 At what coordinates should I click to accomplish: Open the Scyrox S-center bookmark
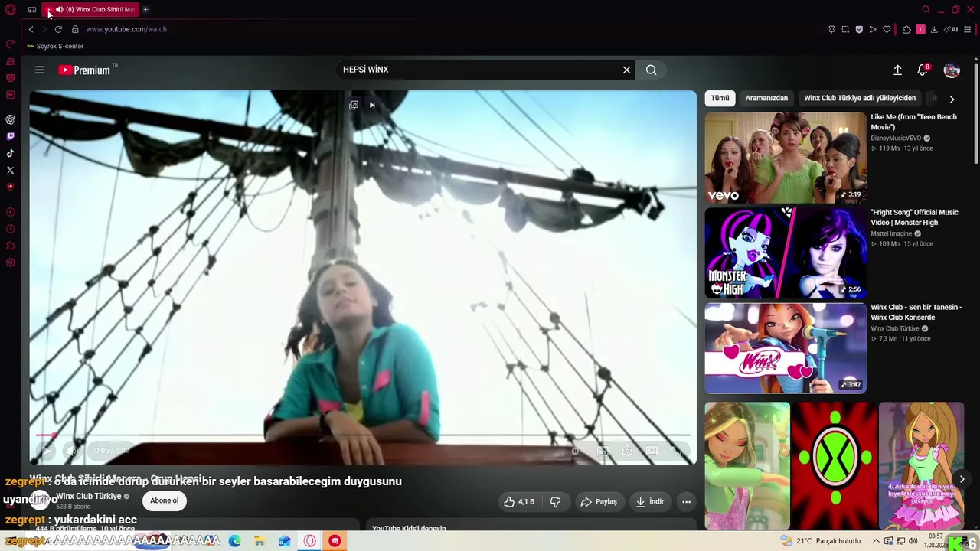(x=55, y=46)
